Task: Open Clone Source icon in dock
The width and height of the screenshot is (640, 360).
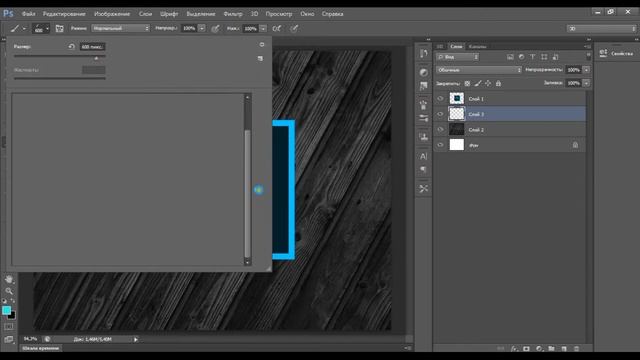Action: tap(424, 137)
